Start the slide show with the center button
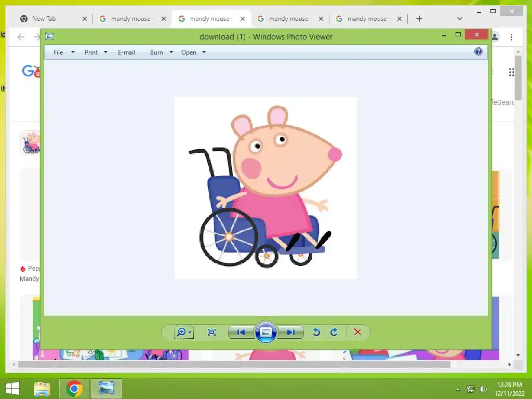Screen dimensions: 532x399 [265, 332]
